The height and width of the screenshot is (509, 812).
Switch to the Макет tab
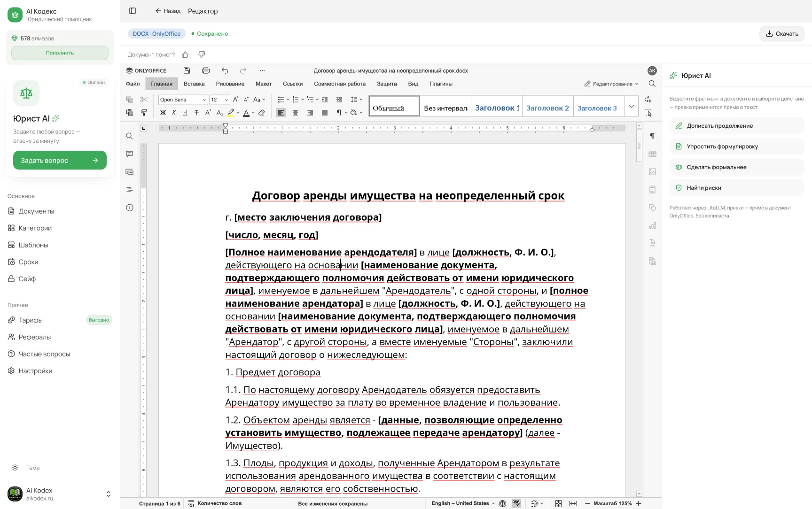tap(264, 84)
